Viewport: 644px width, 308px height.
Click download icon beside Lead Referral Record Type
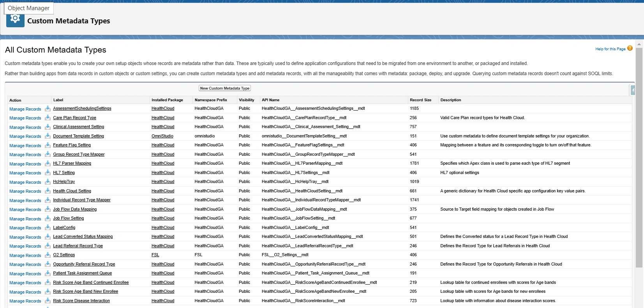(48, 246)
